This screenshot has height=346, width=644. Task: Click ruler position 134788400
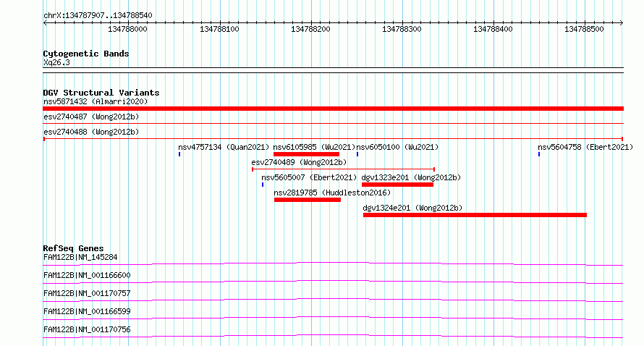[493, 29]
